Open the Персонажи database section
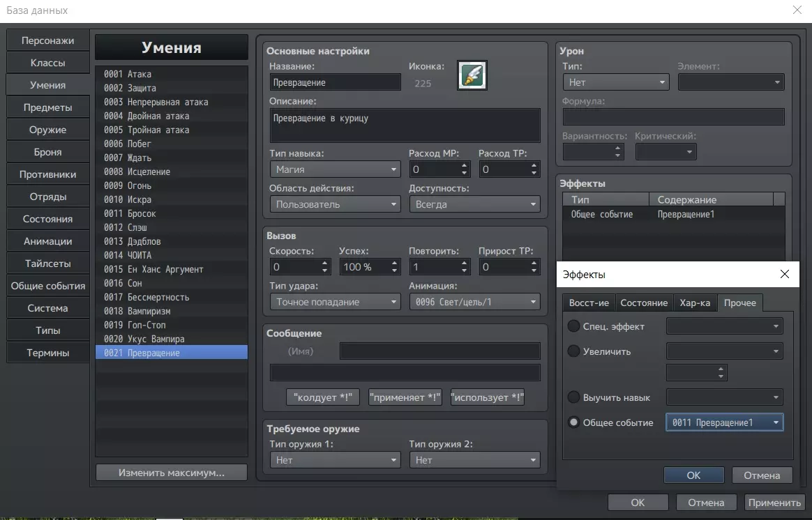Screen dimensions: 812x520 point(47,40)
